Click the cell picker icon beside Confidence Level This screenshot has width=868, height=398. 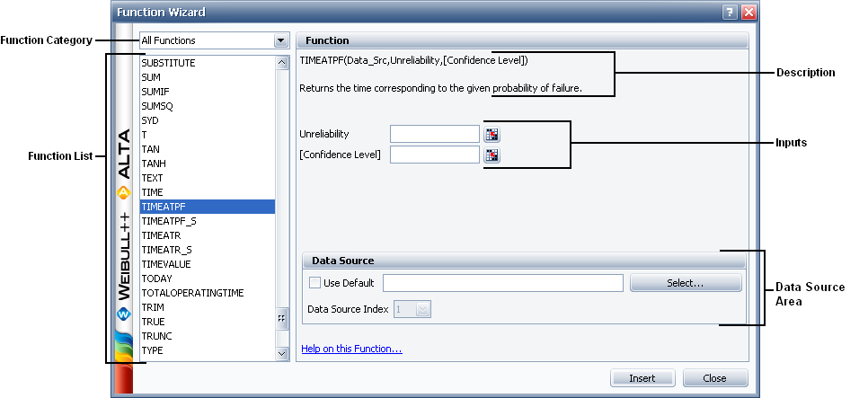492,155
